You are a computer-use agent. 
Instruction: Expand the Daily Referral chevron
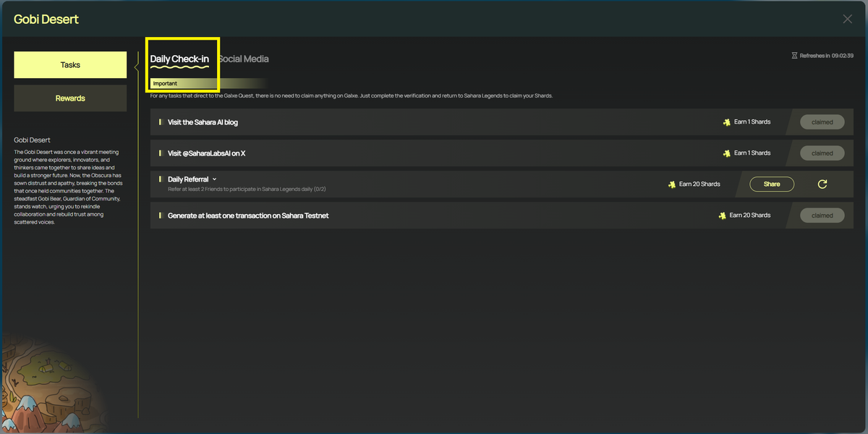tap(215, 179)
